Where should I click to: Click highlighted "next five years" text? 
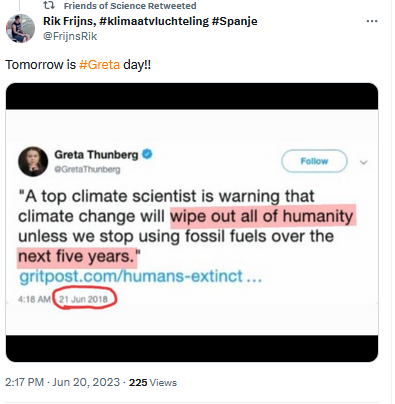(77, 257)
